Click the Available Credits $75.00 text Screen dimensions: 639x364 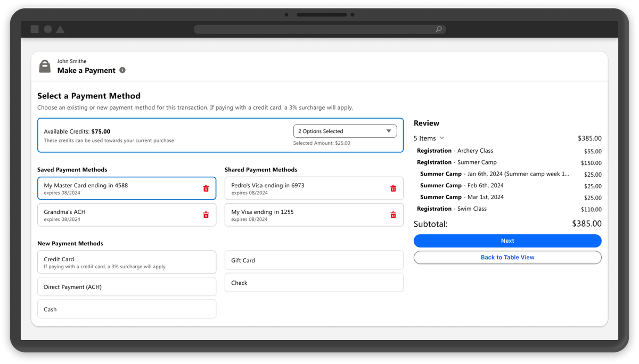click(77, 131)
